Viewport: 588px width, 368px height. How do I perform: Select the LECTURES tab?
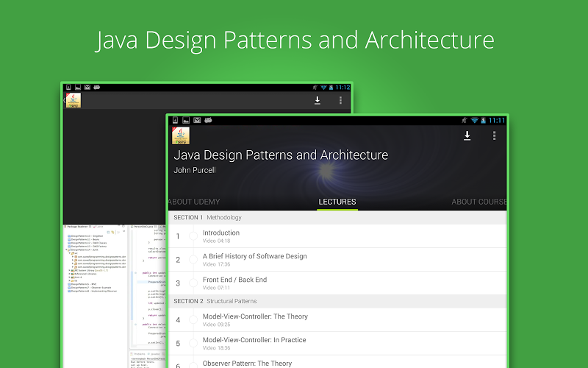point(337,202)
